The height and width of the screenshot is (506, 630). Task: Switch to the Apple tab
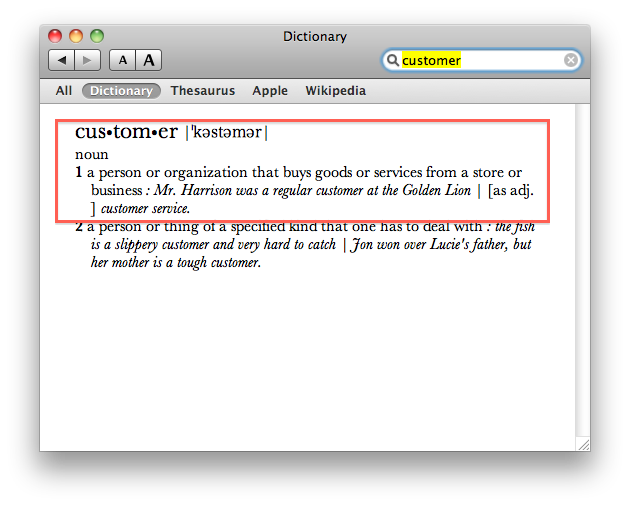point(270,91)
